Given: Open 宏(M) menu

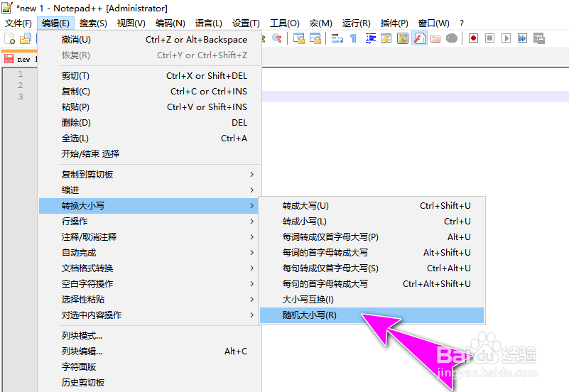Looking at the screenshot, I should pos(321,23).
